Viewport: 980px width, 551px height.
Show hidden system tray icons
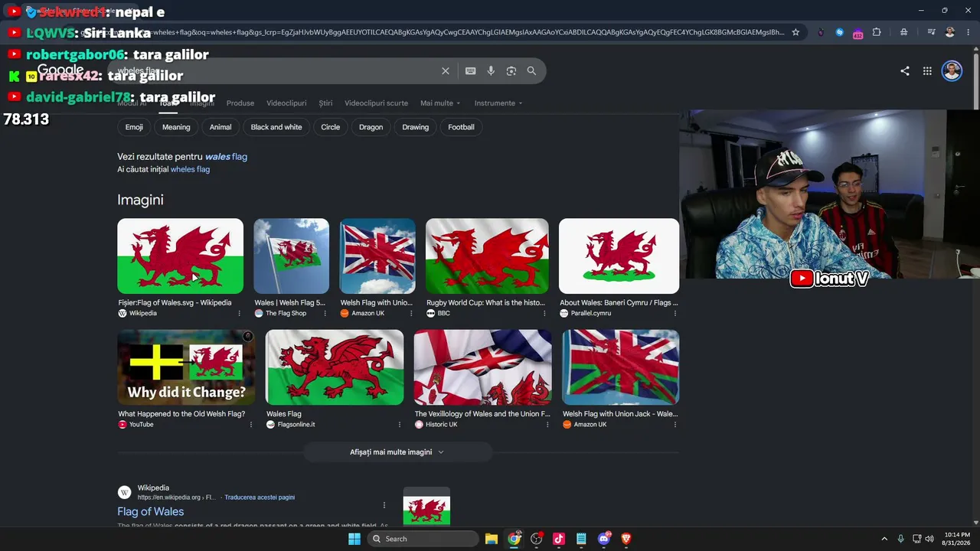pos(884,539)
